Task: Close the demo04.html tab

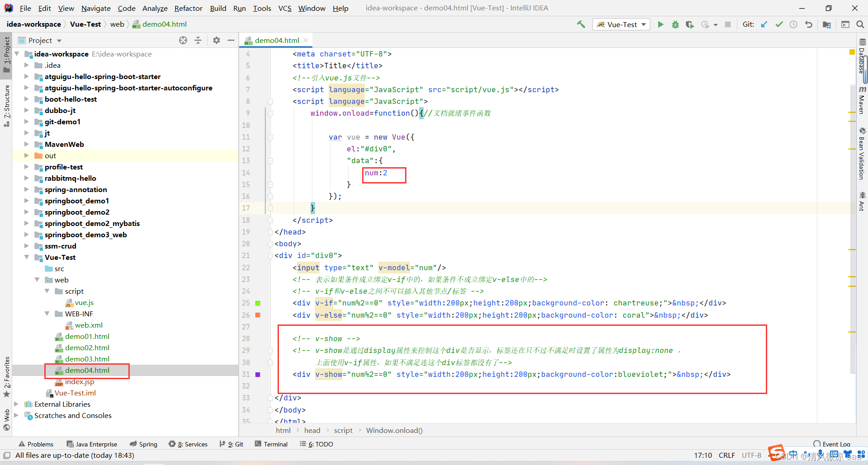Action: 306,40
